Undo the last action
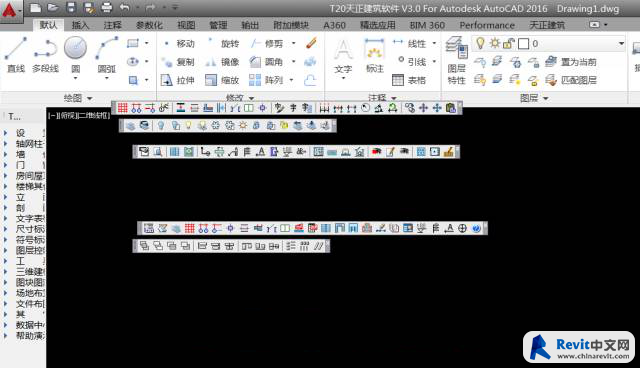This screenshot has height=368, width=640. point(125,7)
